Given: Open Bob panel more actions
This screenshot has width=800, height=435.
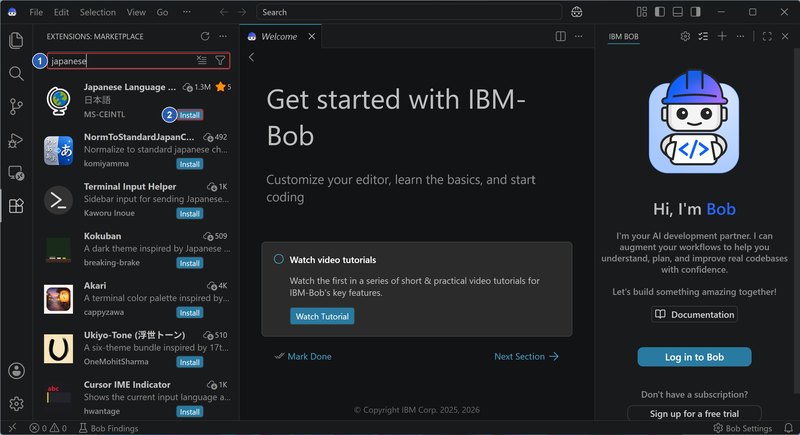Looking at the screenshot, I should pyautogui.click(x=740, y=36).
